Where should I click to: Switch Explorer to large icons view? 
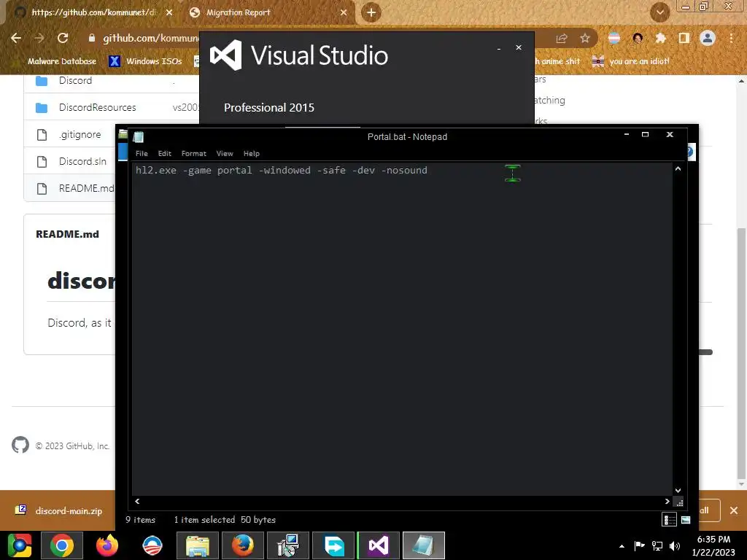(x=686, y=520)
